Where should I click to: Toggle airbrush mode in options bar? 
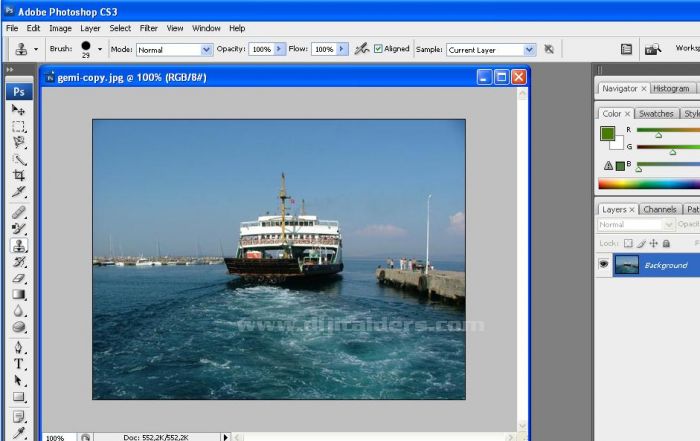362,49
